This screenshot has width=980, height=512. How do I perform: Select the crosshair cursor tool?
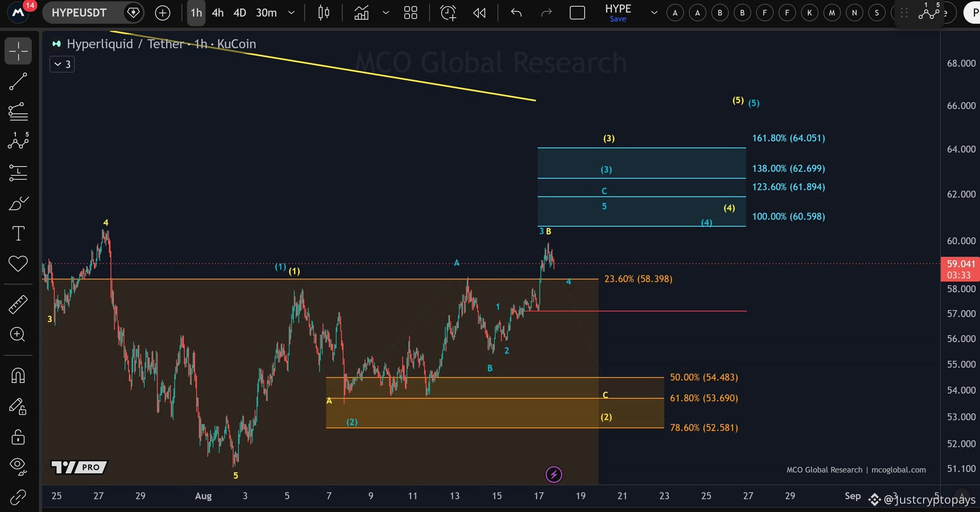[x=18, y=51]
